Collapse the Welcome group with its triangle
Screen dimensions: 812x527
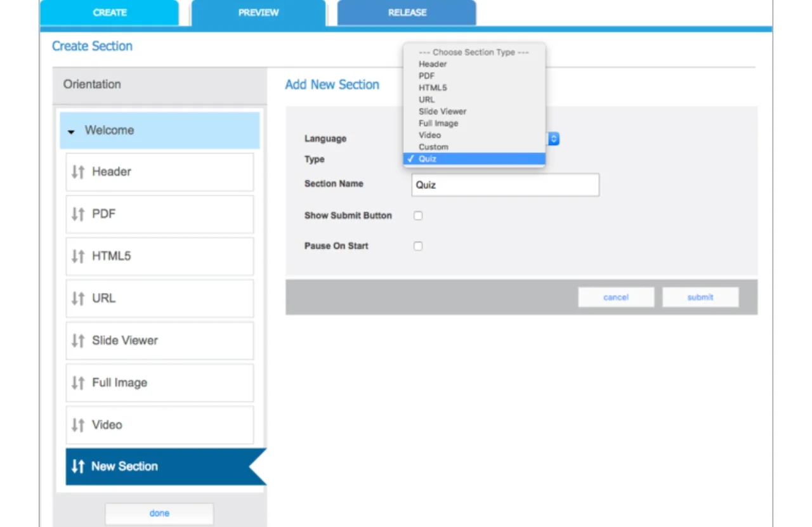point(72,131)
